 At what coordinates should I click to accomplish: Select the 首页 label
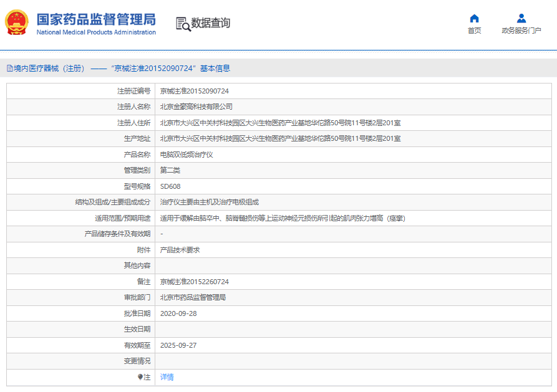coord(474,31)
